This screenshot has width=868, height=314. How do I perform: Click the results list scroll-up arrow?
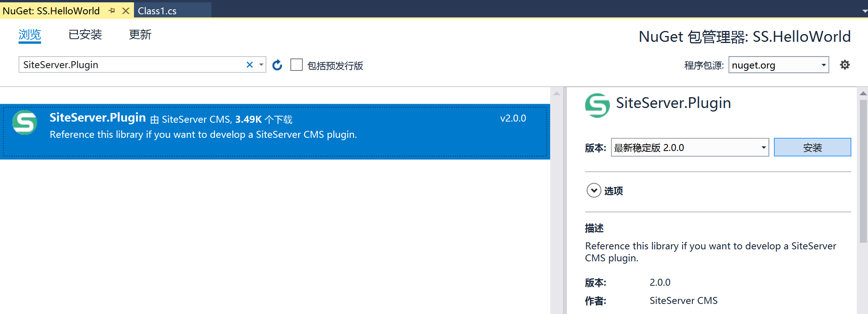coord(557,93)
